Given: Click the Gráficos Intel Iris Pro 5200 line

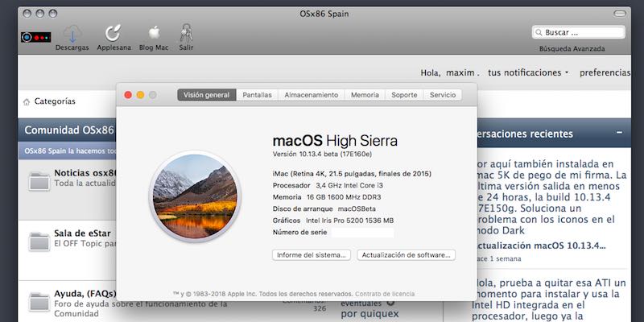Looking at the screenshot, I should pos(333,221).
